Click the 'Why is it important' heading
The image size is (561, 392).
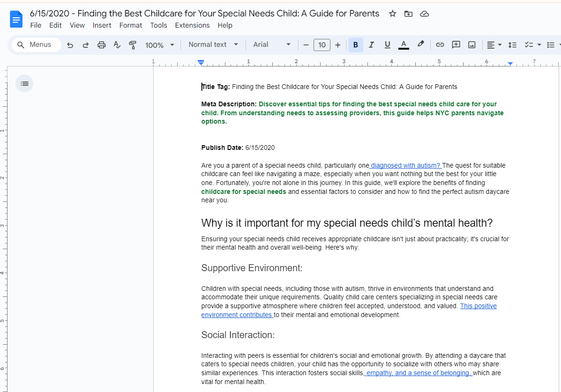[347, 223]
